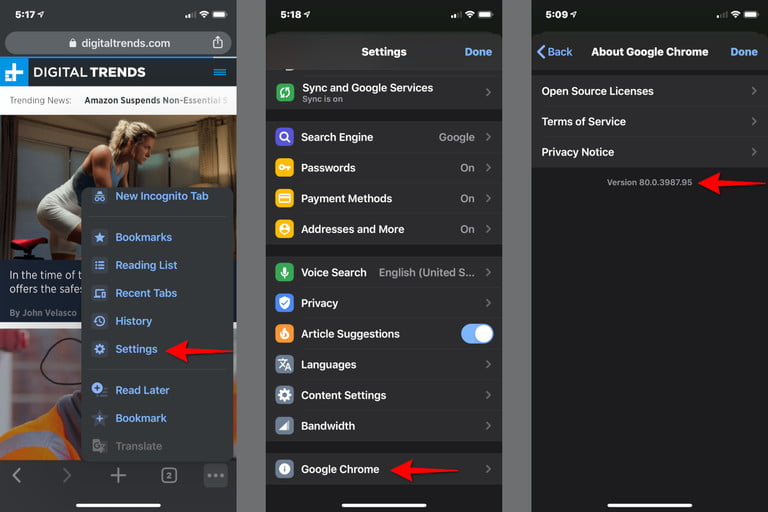Go back using browser back arrow

pyautogui.click(x=17, y=475)
